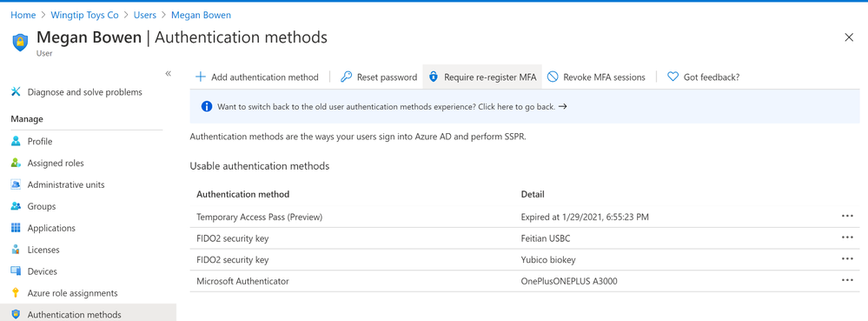Click the Diagnose and solve problems wrench icon
The height and width of the screenshot is (321, 868).
point(16,92)
